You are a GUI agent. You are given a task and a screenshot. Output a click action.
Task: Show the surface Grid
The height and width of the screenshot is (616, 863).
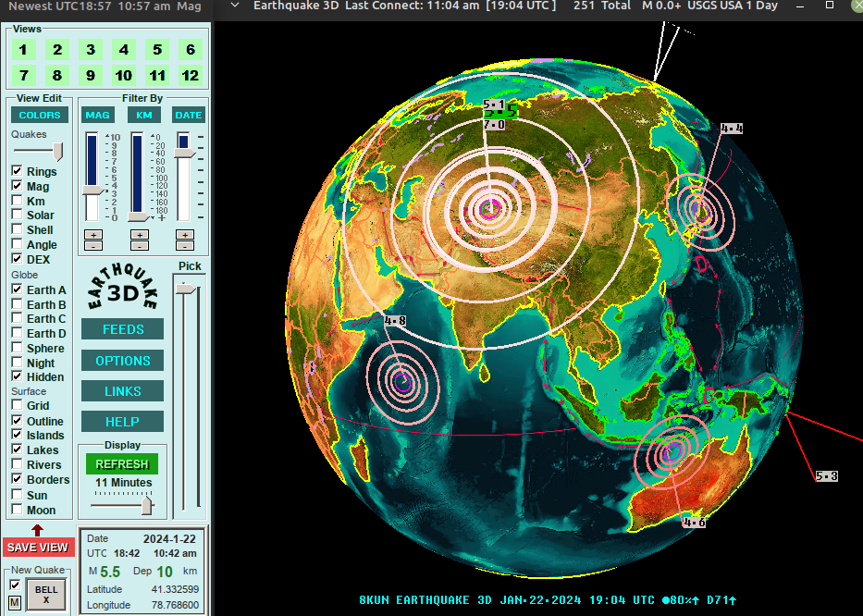[x=17, y=405]
